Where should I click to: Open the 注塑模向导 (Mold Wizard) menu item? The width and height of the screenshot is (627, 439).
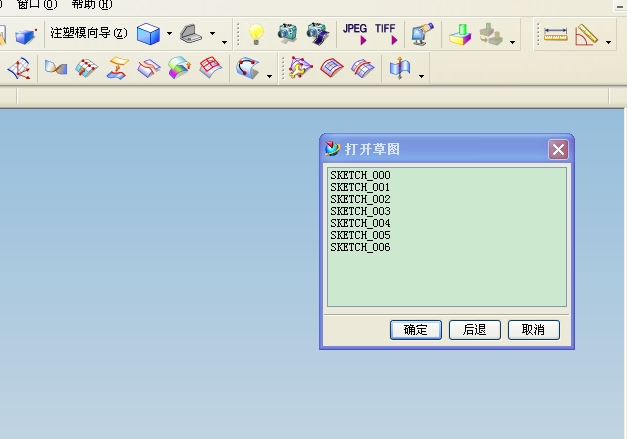89,33
